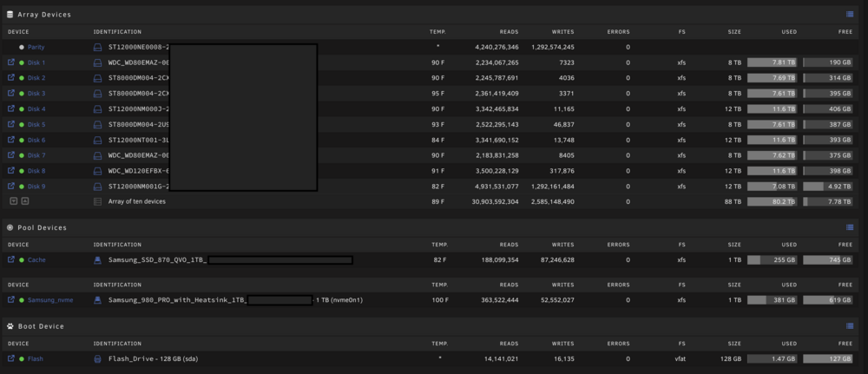This screenshot has height=374, width=868.
Task: Browse Flash via its external link icon
Action: tap(11, 358)
